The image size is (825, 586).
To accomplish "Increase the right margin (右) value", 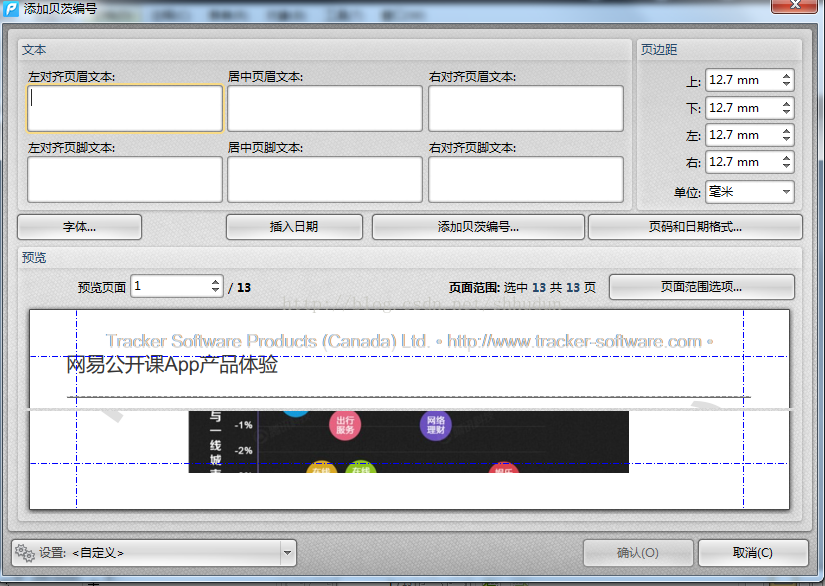I will (x=786, y=158).
